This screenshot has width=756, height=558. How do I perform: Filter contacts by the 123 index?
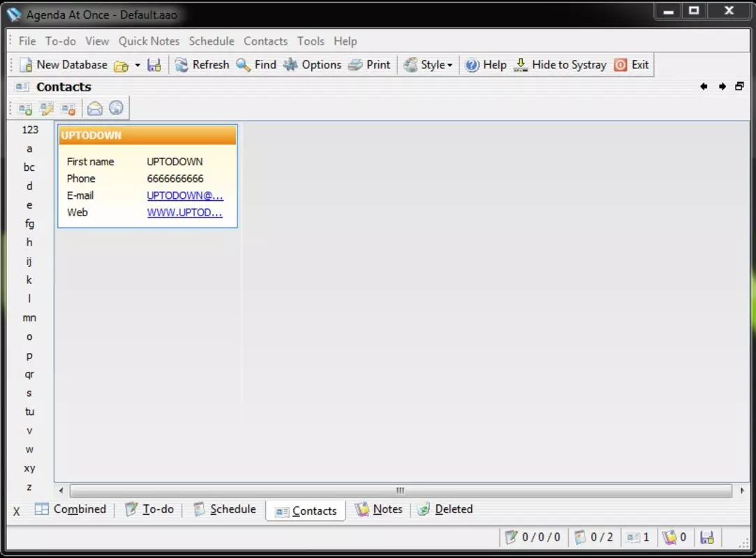(30, 130)
